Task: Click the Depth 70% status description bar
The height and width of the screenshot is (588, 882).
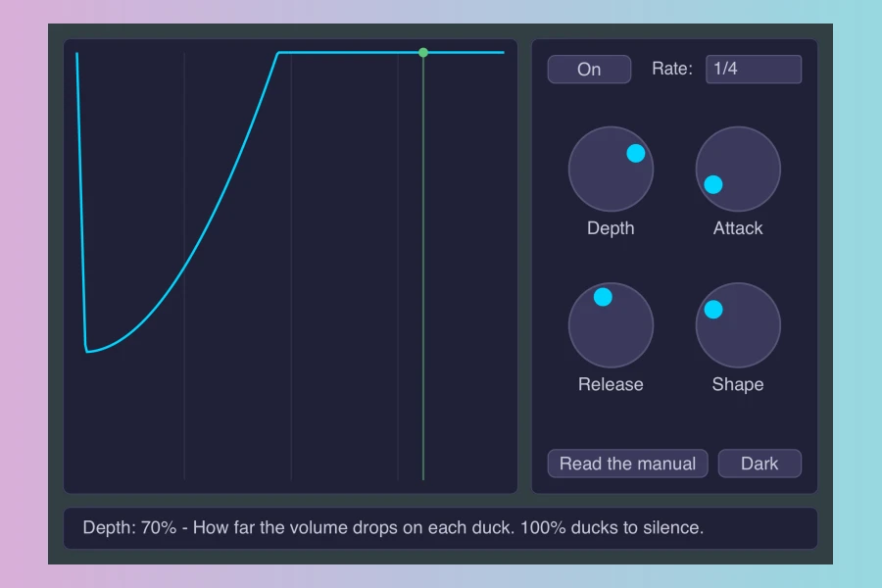Action: (440, 528)
